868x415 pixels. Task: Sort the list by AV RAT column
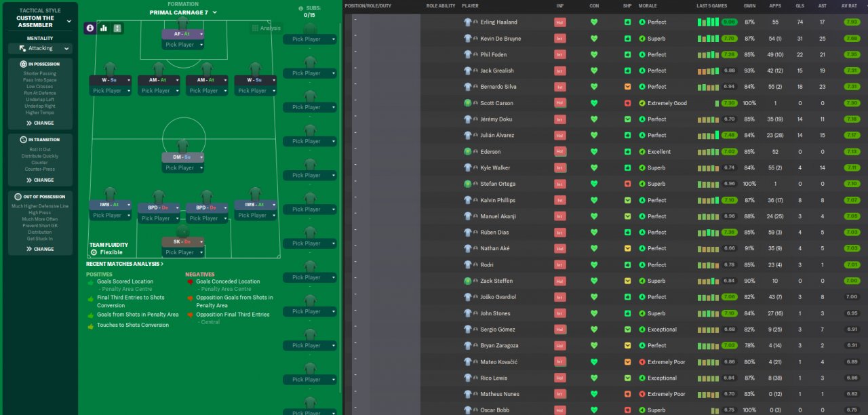(849, 5)
